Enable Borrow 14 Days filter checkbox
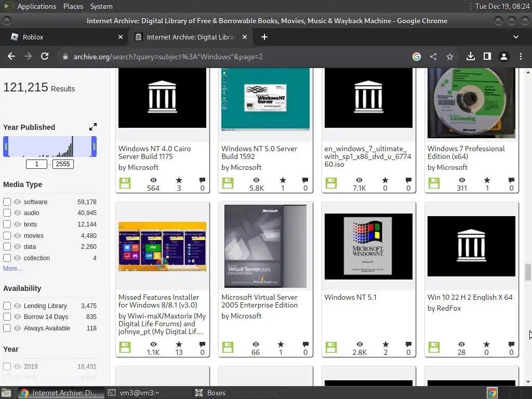The width and height of the screenshot is (532, 399). (7, 316)
